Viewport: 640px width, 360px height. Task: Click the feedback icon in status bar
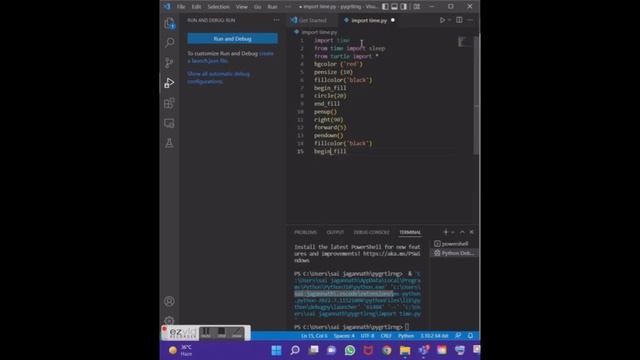click(458, 336)
